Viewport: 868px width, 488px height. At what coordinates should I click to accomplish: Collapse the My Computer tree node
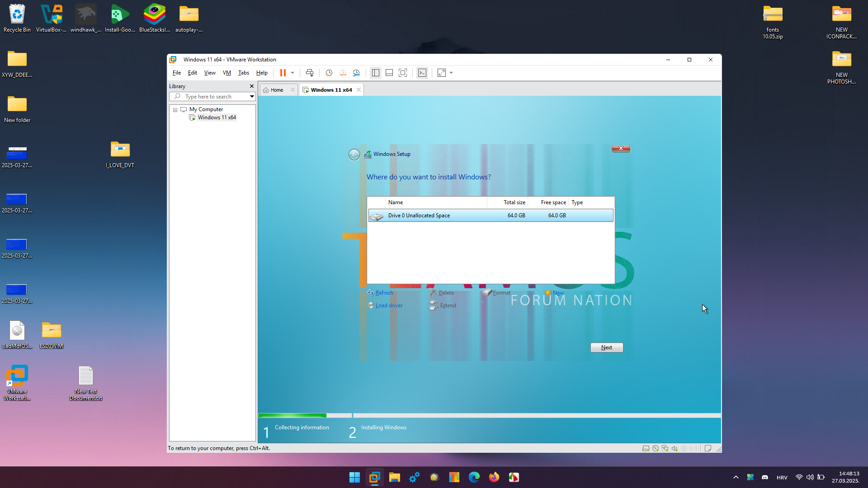(x=175, y=110)
